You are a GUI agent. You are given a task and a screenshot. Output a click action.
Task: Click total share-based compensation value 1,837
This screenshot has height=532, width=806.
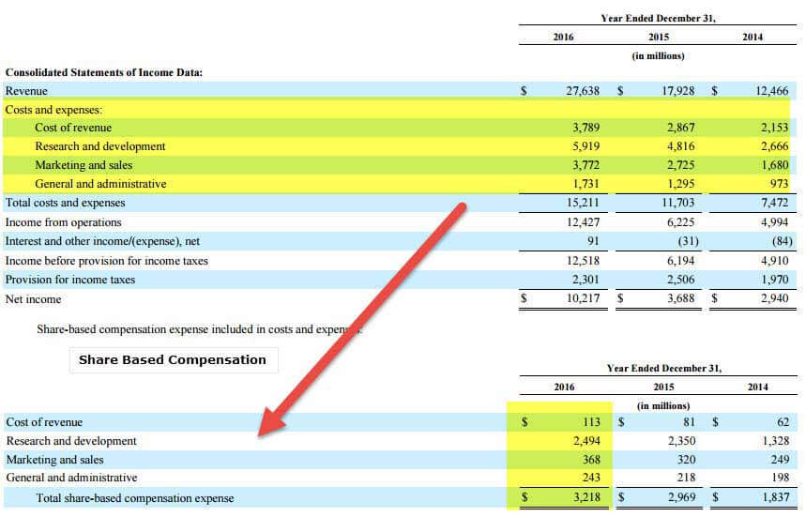776,497
